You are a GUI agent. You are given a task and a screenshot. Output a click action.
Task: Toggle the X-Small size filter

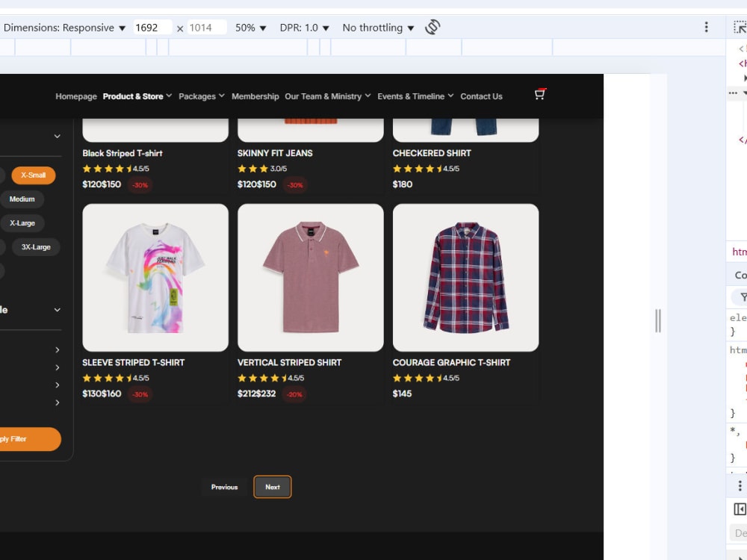pyautogui.click(x=34, y=175)
